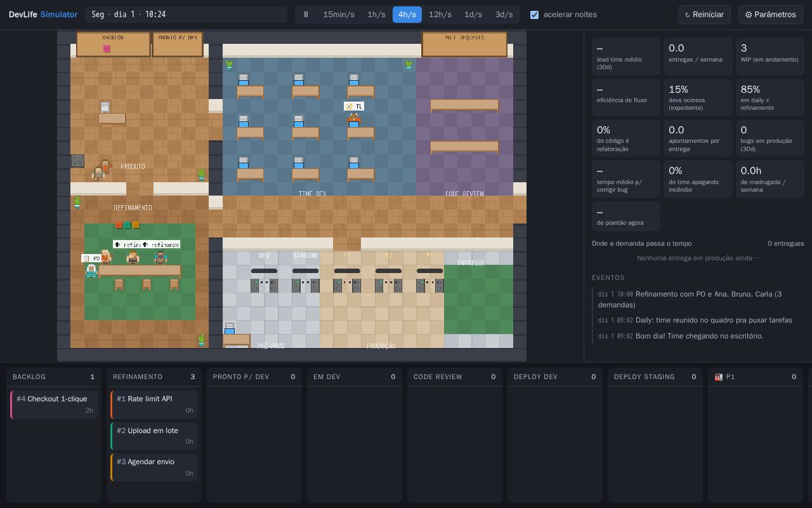812x508 pixels.
Task: Click the WIP (em andamento) metric
Action: [x=770, y=57]
